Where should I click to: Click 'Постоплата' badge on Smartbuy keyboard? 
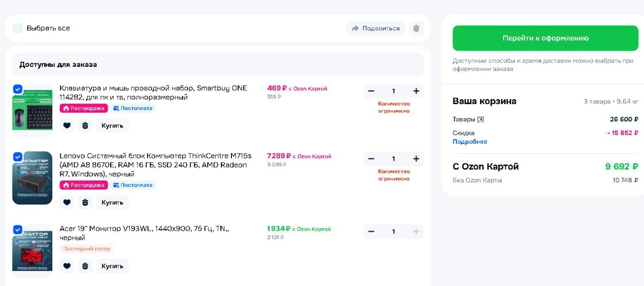(133, 108)
